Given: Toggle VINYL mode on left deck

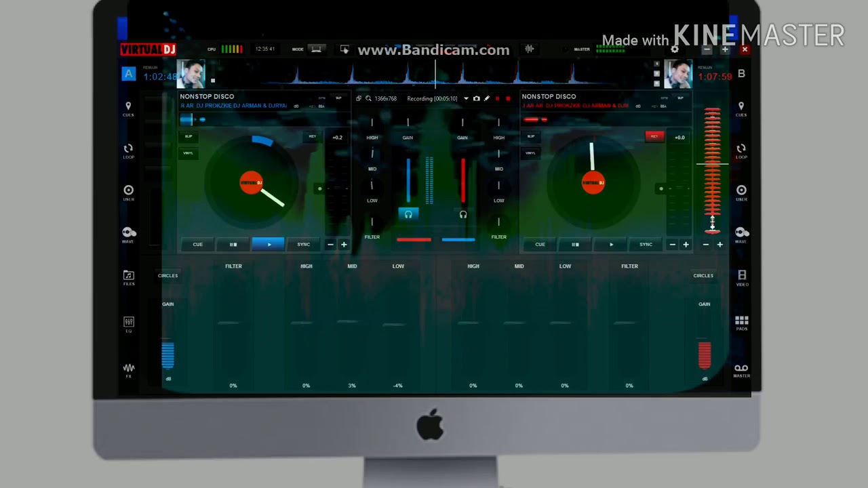Looking at the screenshot, I should coord(189,152).
